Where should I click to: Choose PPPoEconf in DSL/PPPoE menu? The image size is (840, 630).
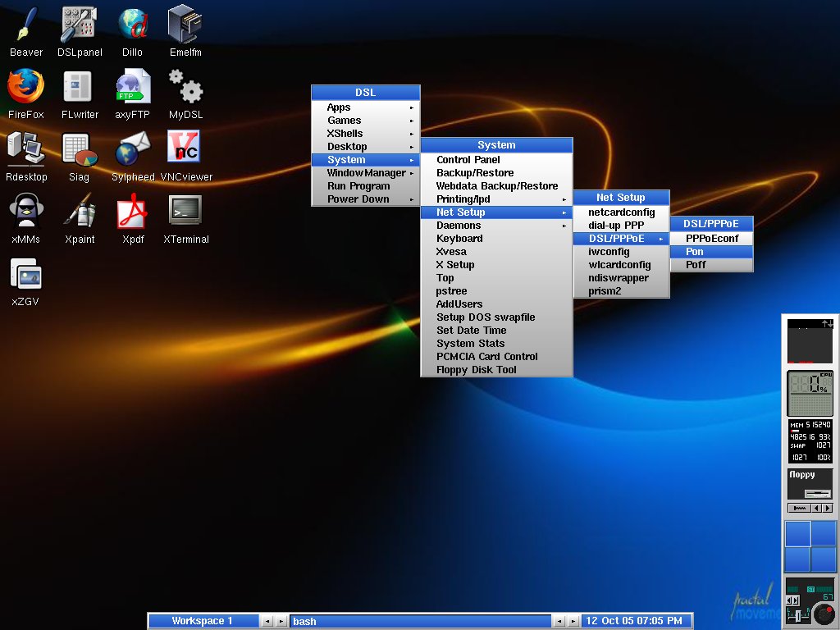(x=711, y=239)
